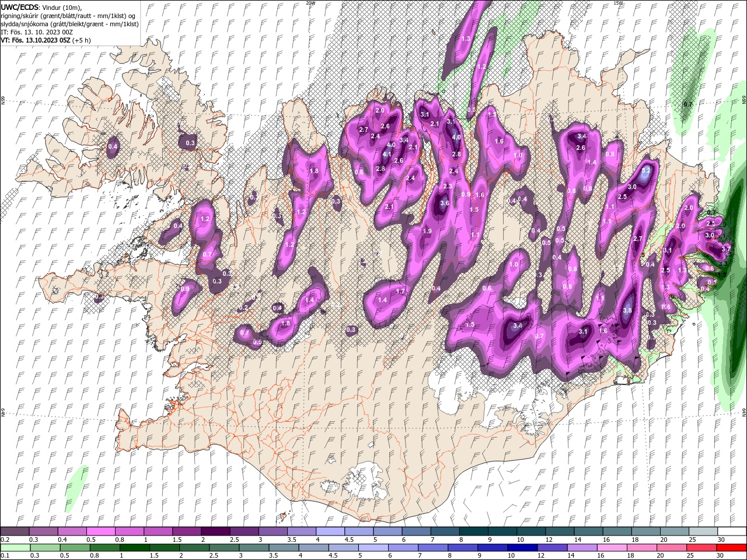Viewport: 747px width, 560px height.
Task: Select the darkest green rain swatch labeled 1
Action: point(134,547)
